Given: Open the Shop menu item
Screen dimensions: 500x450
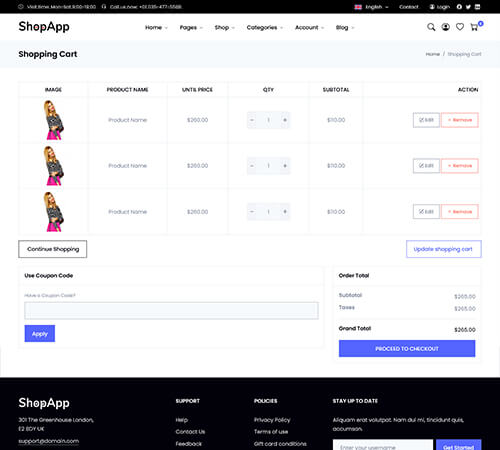Looking at the screenshot, I should pyautogui.click(x=224, y=27).
